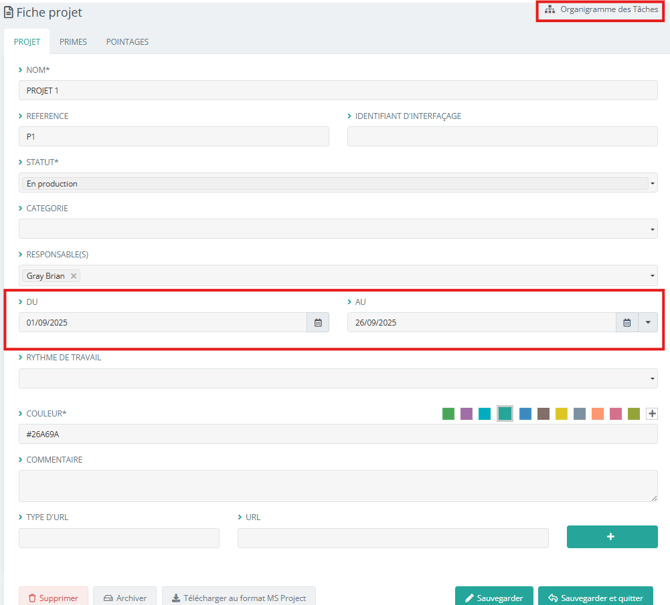Click the Supprimer button
Viewport: 670px width, 605px height.
tap(53, 598)
